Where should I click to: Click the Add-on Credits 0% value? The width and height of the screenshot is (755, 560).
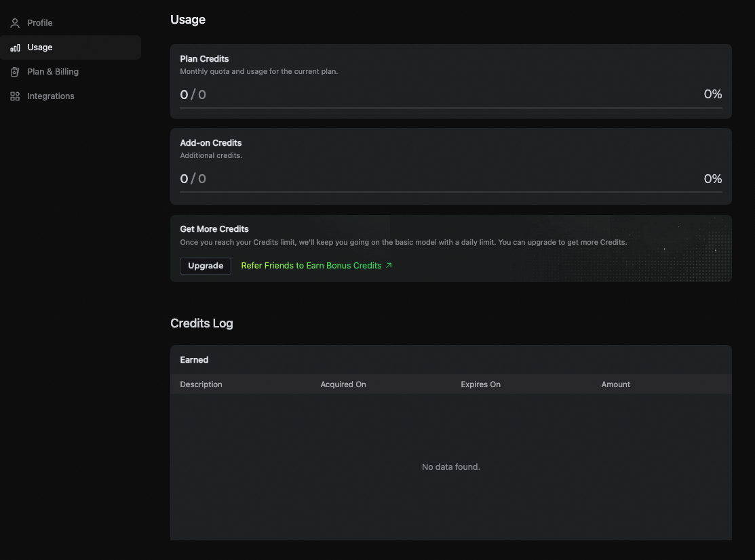pos(713,179)
